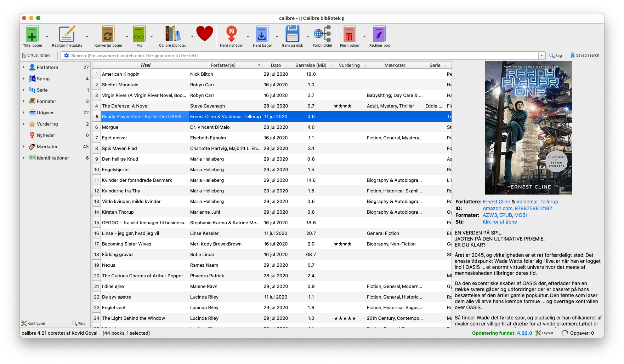This screenshot has width=624, height=364.
Task: Click into the search input field
Action: [304, 56]
